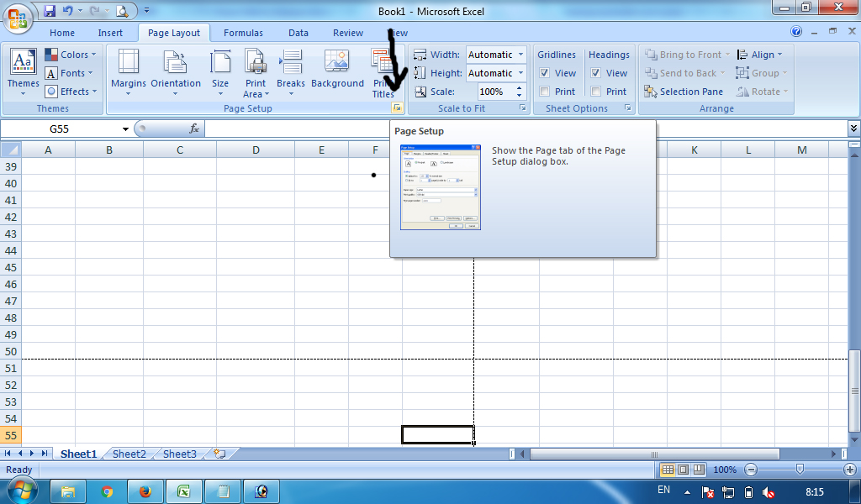Viewport: 861px width, 504px height.
Task: Open theme Fonts menu
Action: (69, 73)
